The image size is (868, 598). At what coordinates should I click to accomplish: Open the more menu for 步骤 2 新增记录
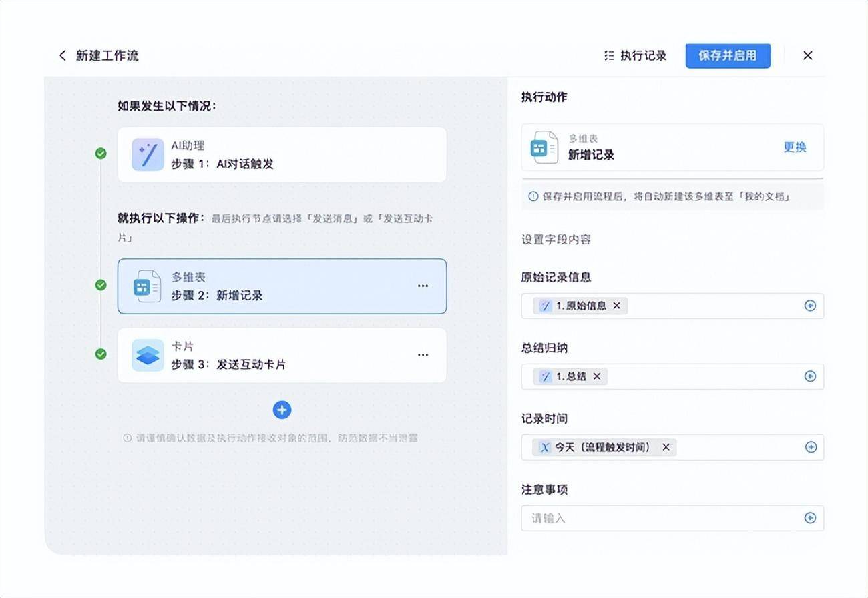pyautogui.click(x=423, y=286)
